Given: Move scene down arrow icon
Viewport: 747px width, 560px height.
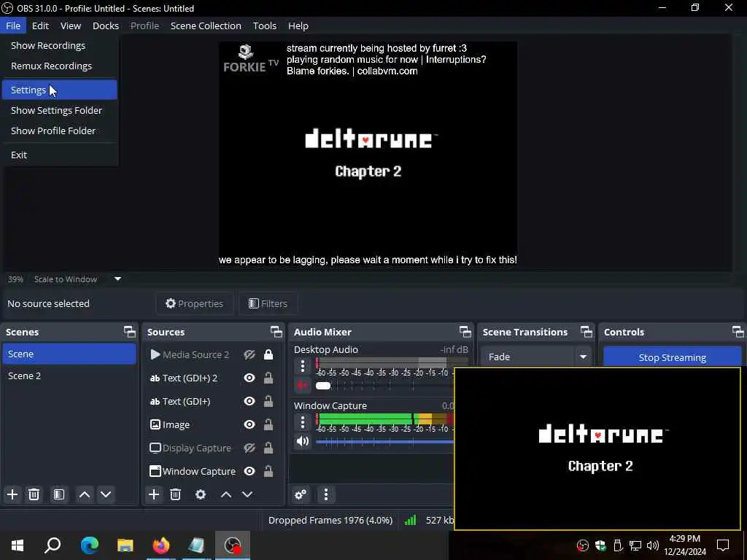Looking at the screenshot, I should pyautogui.click(x=106, y=495).
